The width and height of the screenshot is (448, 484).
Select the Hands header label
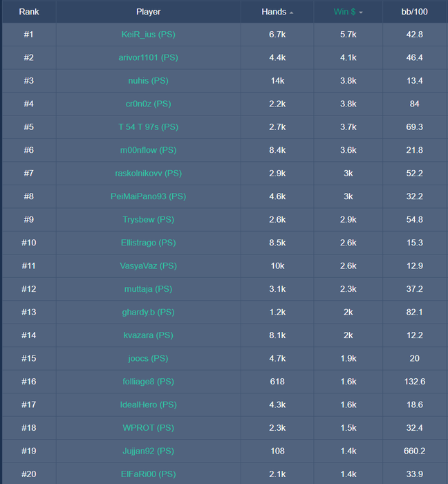pyautogui.click(x=274, y=12)
